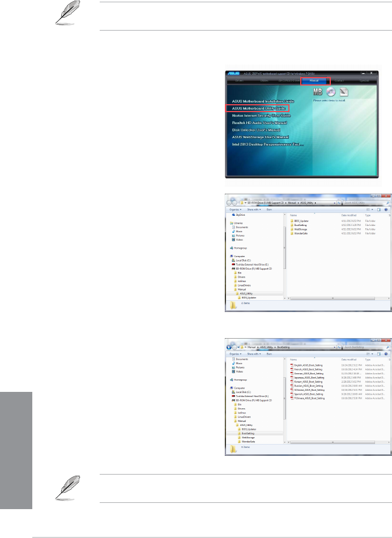Select Videos in ASUS_Utility window sidebar
The height and width of the screenshot is (538, 392).
(237, 240)
